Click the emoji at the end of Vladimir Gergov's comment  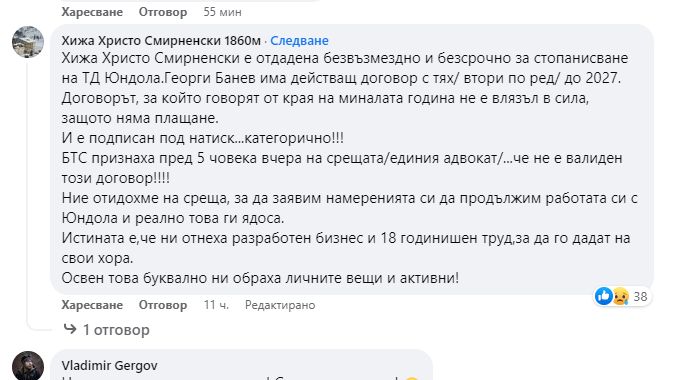[x=412, y=378]
